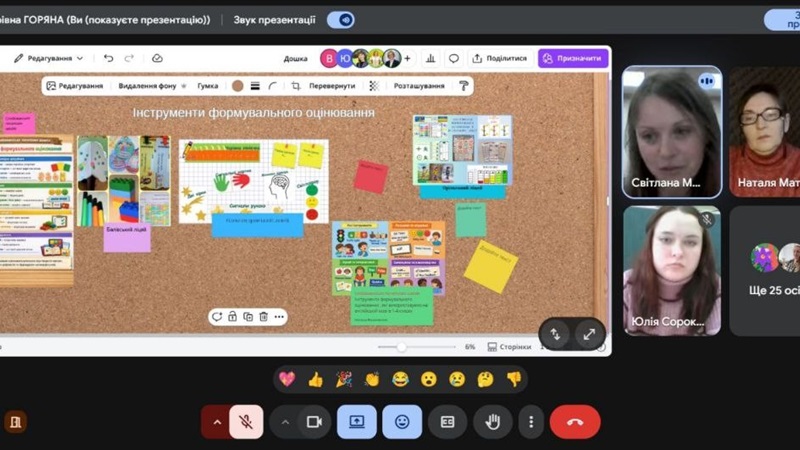The height and width of the screenshot is (450, 800).
Task: Click the raise hand icon
Action: pyautogui.click(x=493, y=422)
